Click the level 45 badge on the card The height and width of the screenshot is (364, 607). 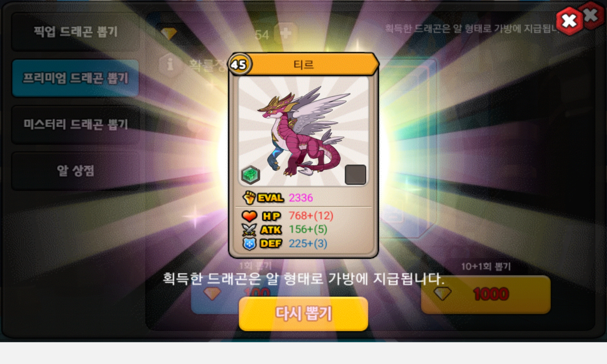click(x=239, y=64)
